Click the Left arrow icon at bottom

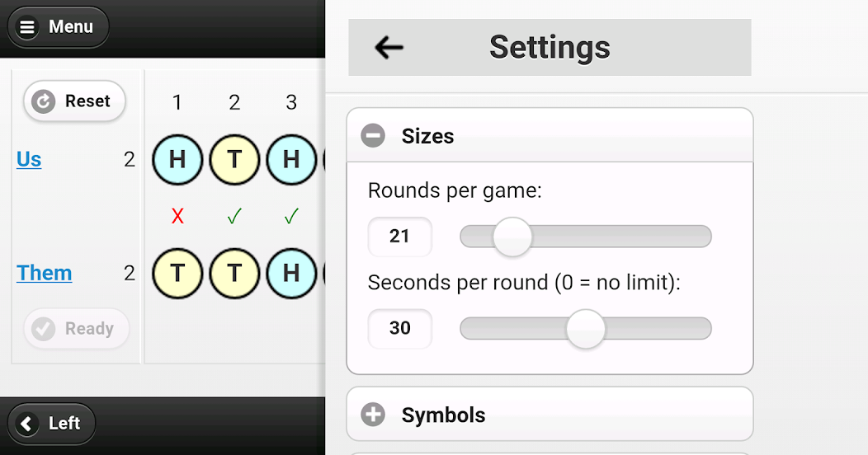pos(27,424)
